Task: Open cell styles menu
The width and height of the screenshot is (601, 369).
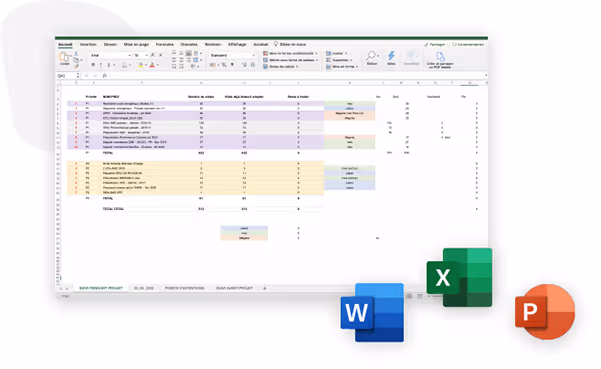Action: tap(281, 67)
